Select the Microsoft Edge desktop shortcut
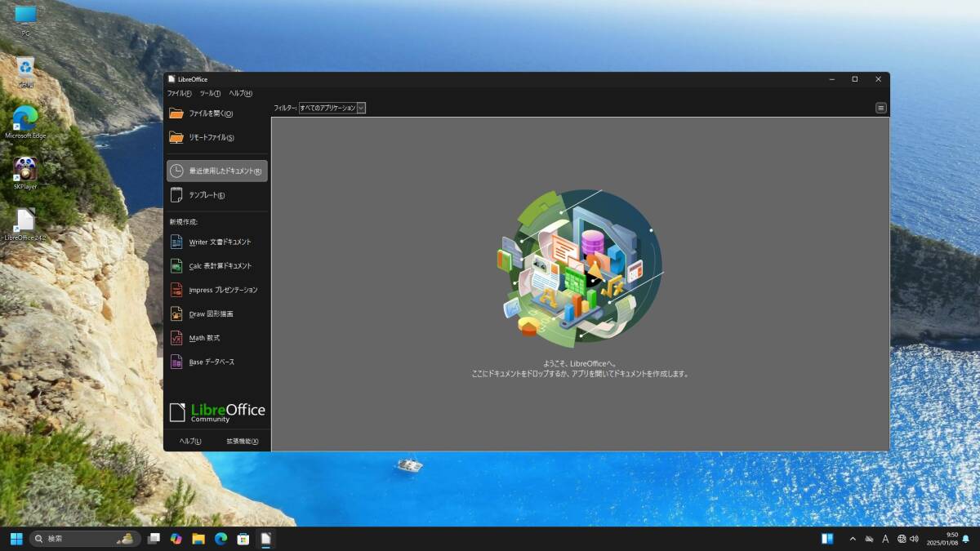This screenshot has height=551, width=980. pos(25,122)
